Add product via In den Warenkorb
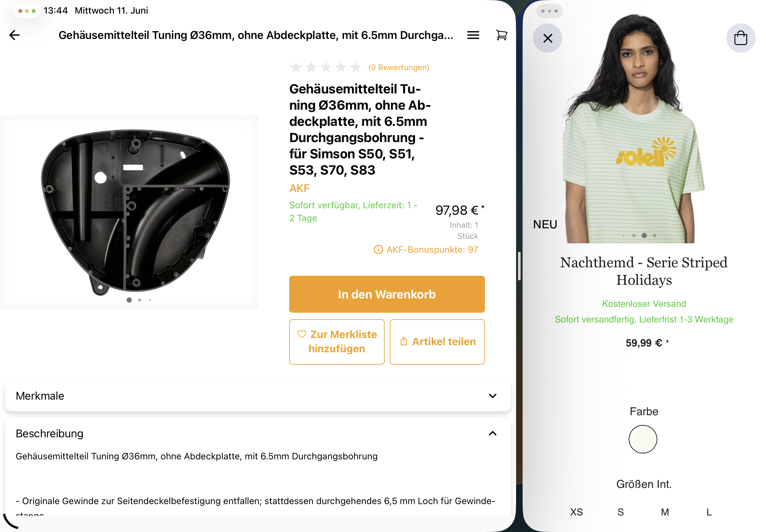The height and width of the screenshot is (532, 766). click(387, 294)
